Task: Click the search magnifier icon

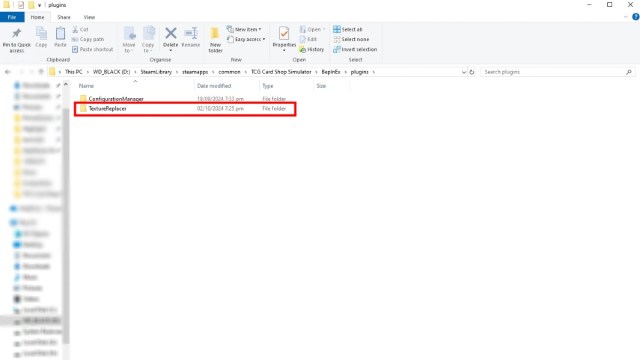Action: (629, 72)
